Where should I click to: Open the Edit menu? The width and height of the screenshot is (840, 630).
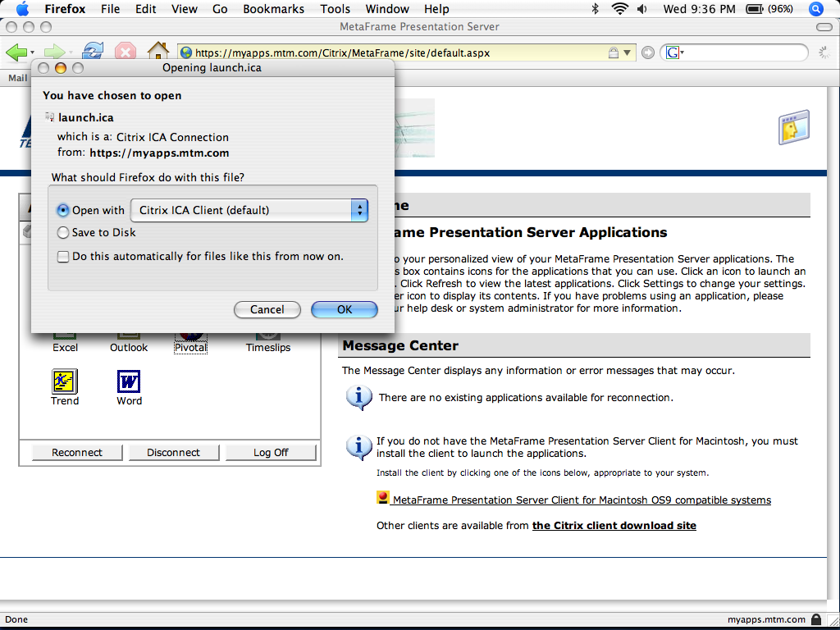click(146, 8)
